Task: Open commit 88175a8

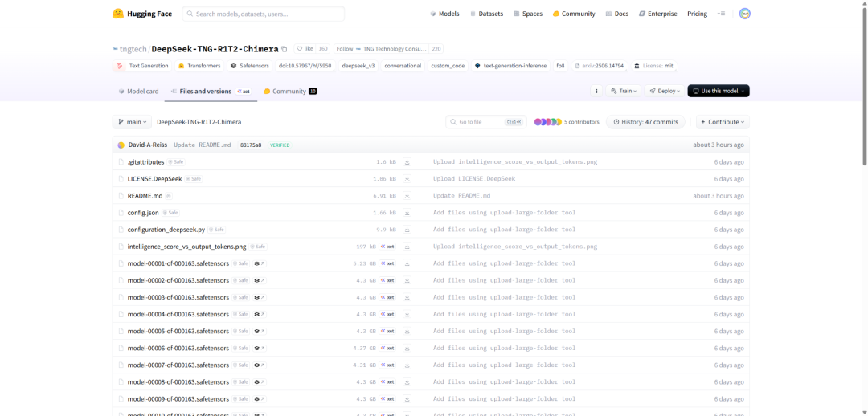Action: pos(251,145)
